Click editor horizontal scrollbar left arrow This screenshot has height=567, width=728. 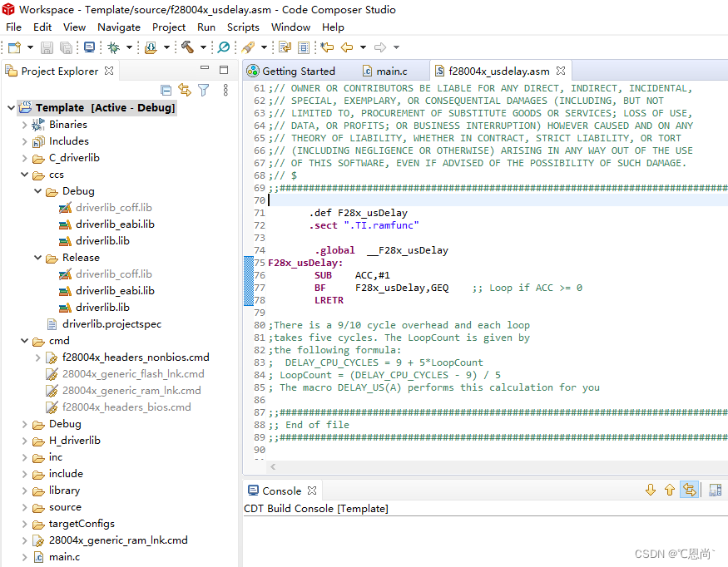tap(273, 466)
